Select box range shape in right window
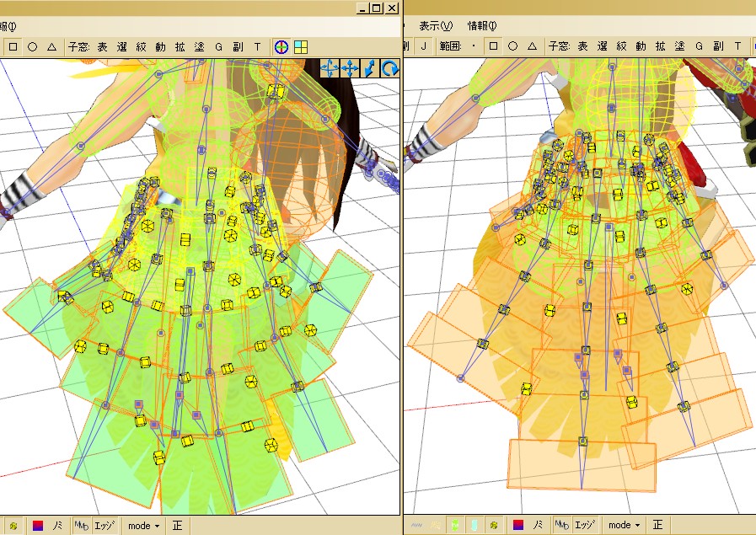Viewport: 756px width, 535px height. [493, 46]
